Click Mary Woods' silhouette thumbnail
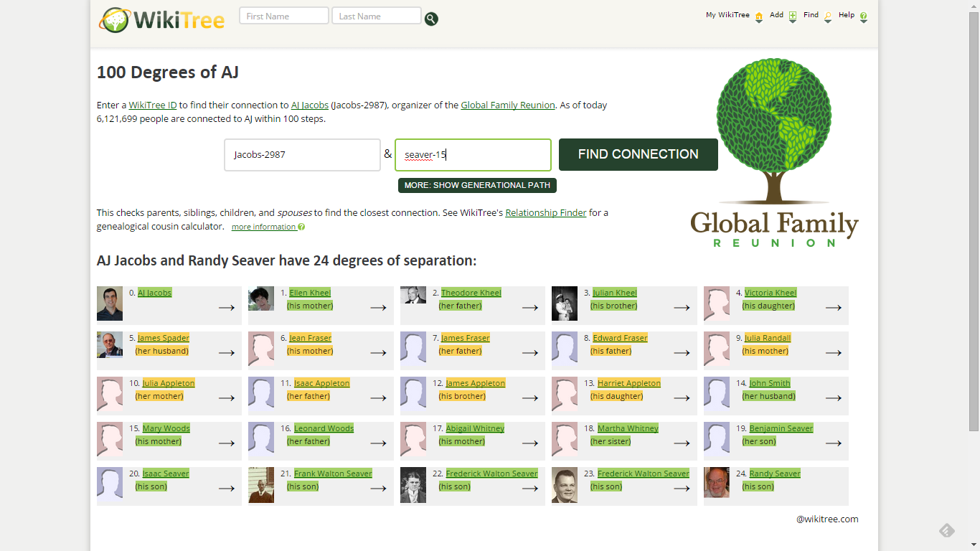 (110, 440)
